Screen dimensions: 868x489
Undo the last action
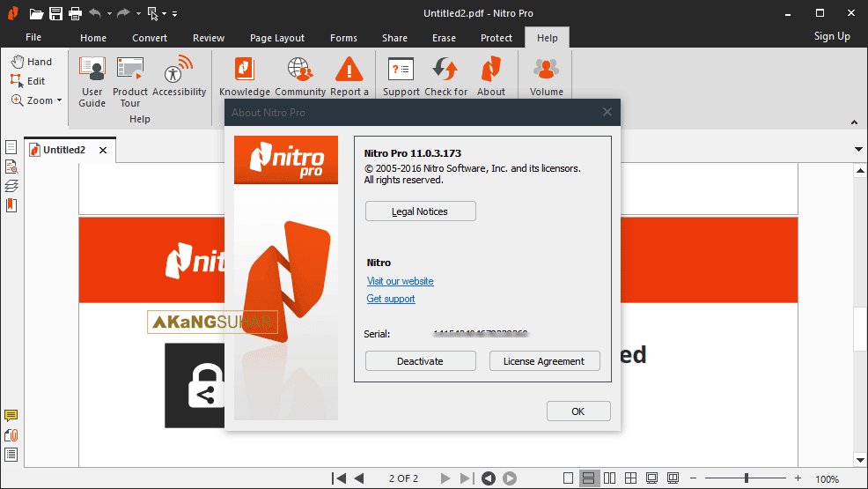[x=95, y=12]
